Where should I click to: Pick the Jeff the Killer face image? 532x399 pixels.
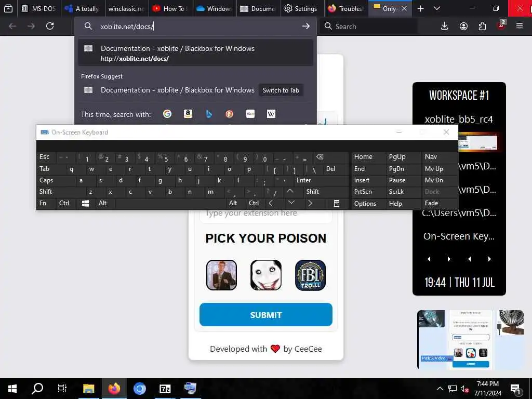(265, 275)
